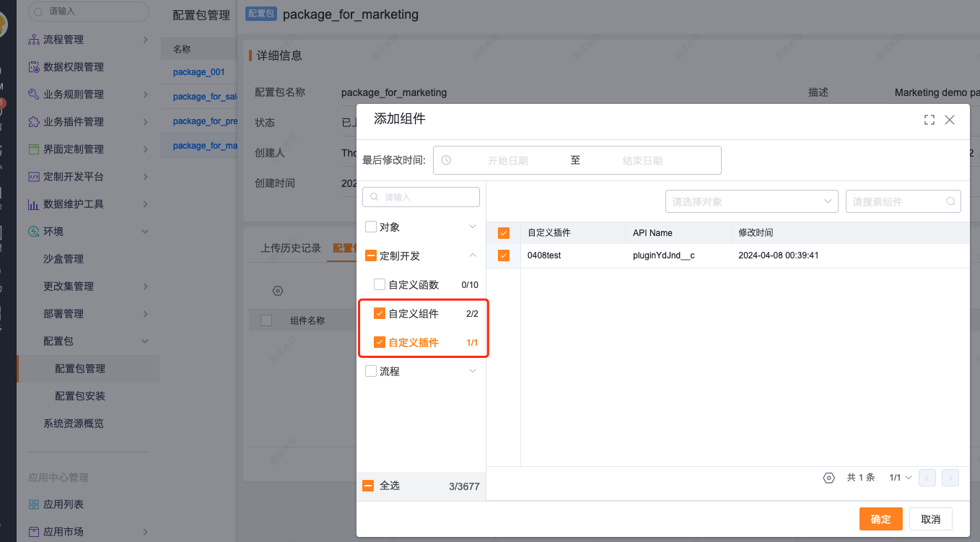Click the 环境 globe icon in sidebar
The image size is (980, 542).
[x=33, y=231]
